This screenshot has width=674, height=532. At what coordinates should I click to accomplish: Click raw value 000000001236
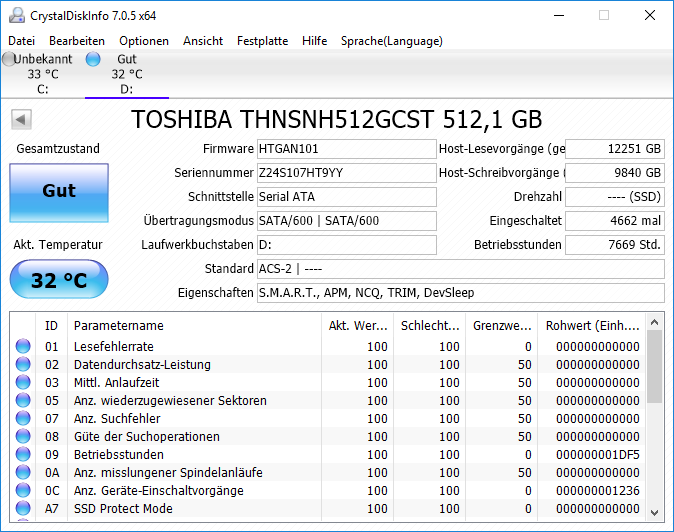597,491
